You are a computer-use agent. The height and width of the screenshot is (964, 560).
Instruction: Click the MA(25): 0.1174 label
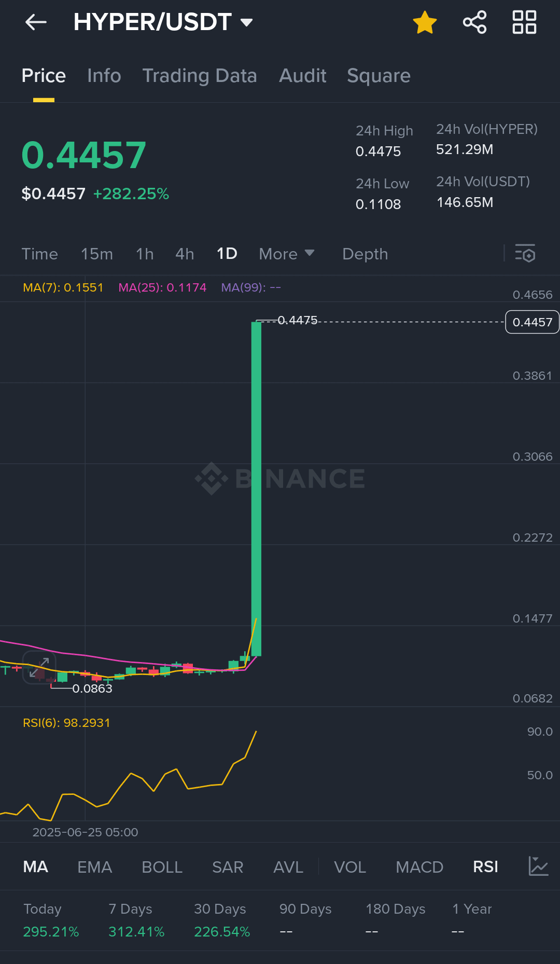(162, 287)
